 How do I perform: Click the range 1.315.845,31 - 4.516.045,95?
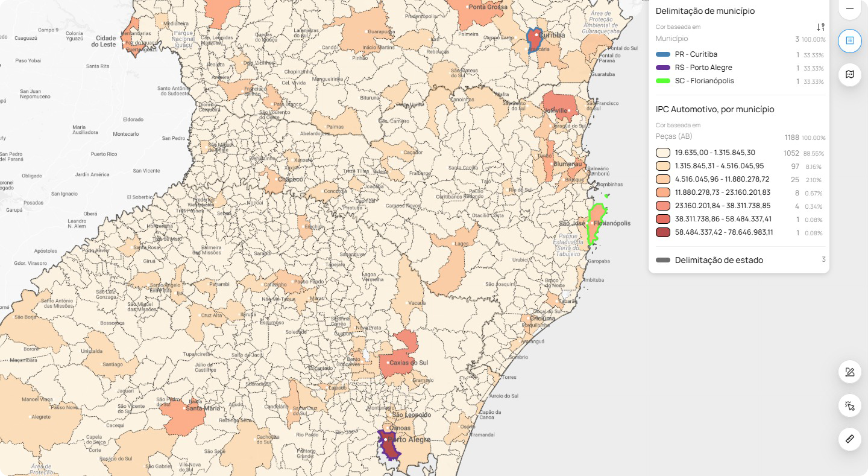pyautogui.click(x=719, y=166)
